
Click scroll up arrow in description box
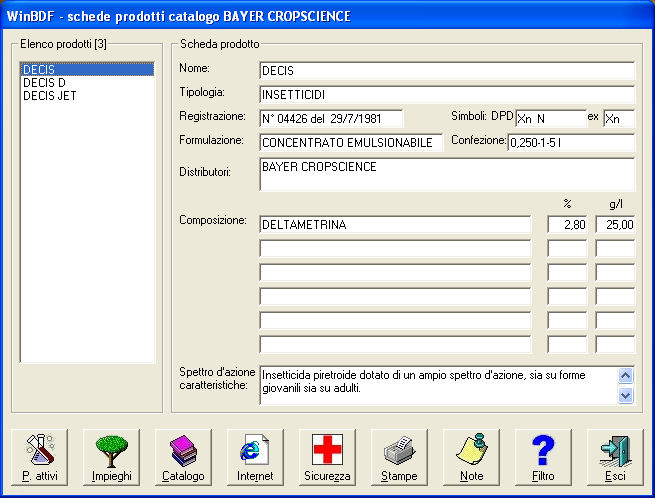(625, 376)
